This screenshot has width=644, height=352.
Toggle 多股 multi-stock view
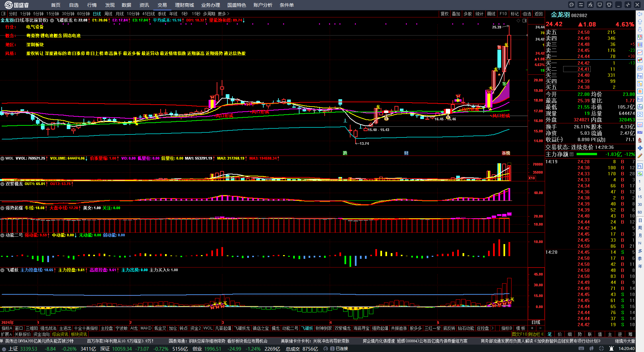pos(468,14)
